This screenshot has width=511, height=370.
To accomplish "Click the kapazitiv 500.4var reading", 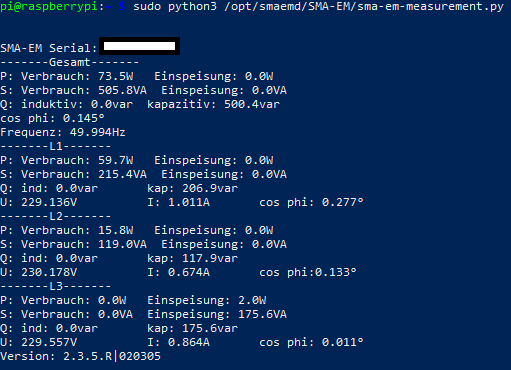I will [213, 104].
